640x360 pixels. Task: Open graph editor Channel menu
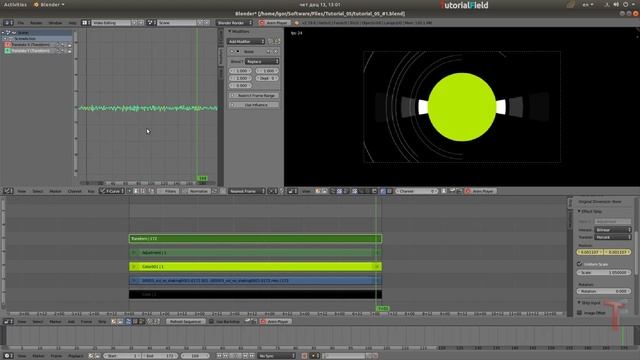74,191
